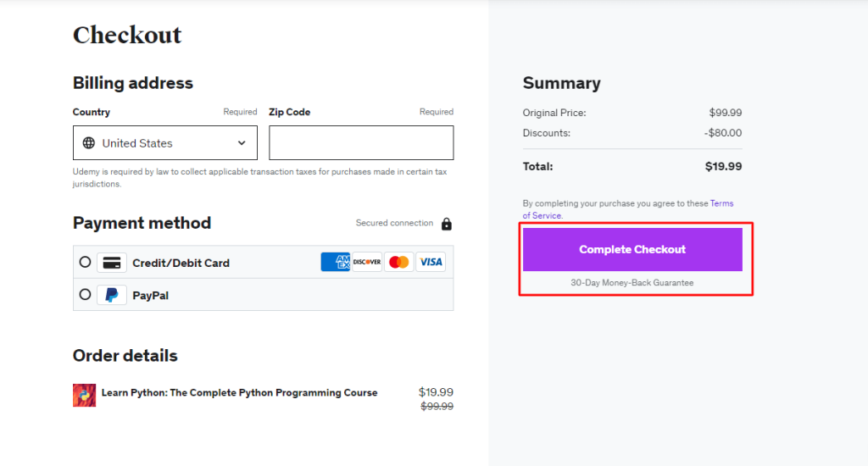Click the Zip Code input field
The image size is (868, 466).
(361, 143)
